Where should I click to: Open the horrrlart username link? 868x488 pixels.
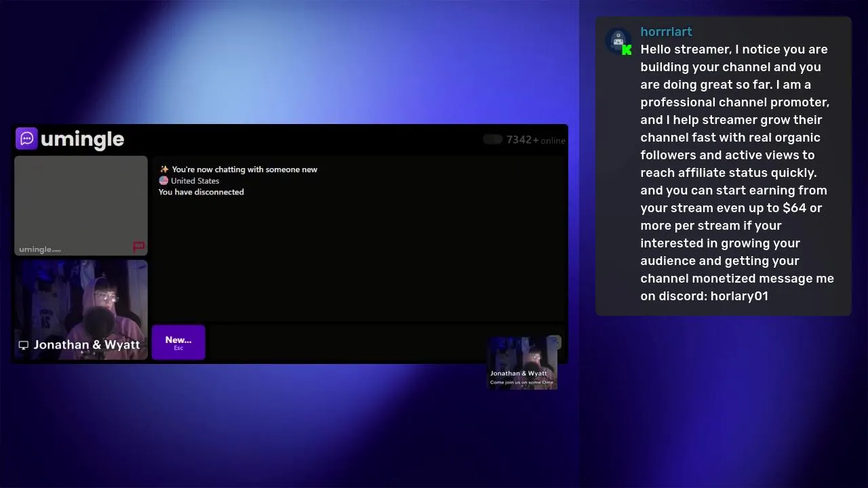666,32
